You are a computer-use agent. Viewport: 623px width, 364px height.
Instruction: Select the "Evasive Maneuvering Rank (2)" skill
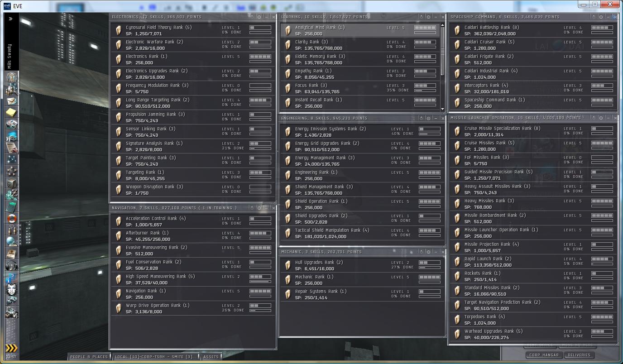point(193,250)
